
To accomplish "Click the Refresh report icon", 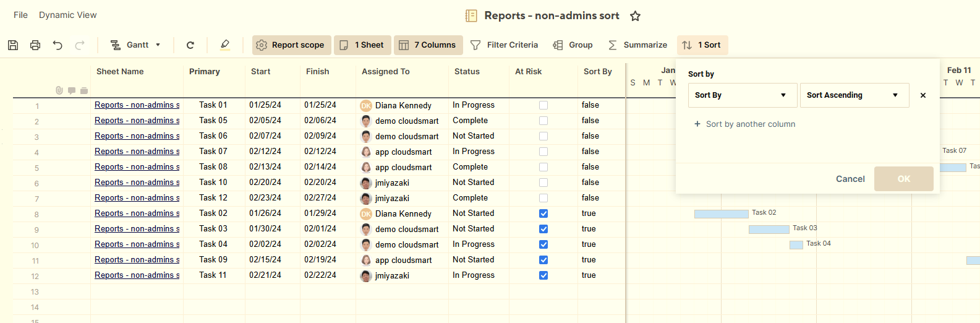I will [x=190, y=45].
